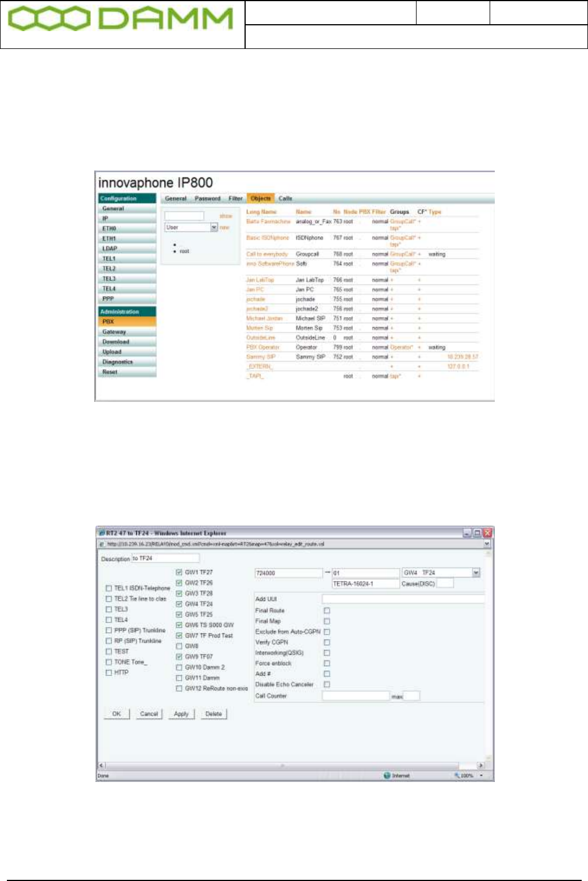Viewport: 588px width, 881px height.
Task: Uncheck the GW4 TF24 checkbox
Action: tap(179, 604)
